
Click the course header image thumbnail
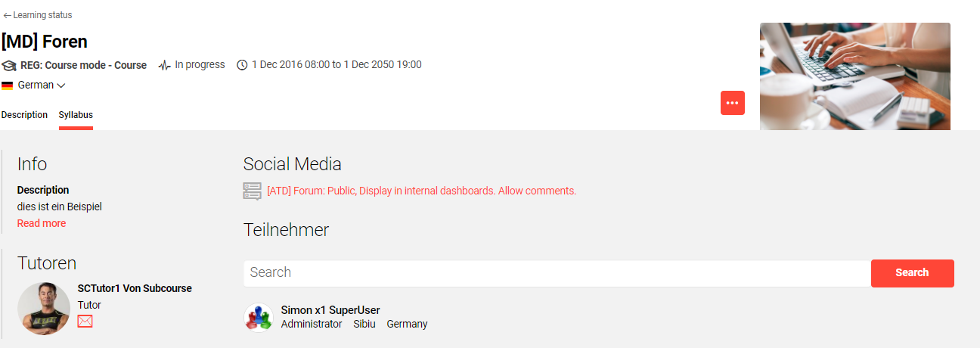point(854,76)
